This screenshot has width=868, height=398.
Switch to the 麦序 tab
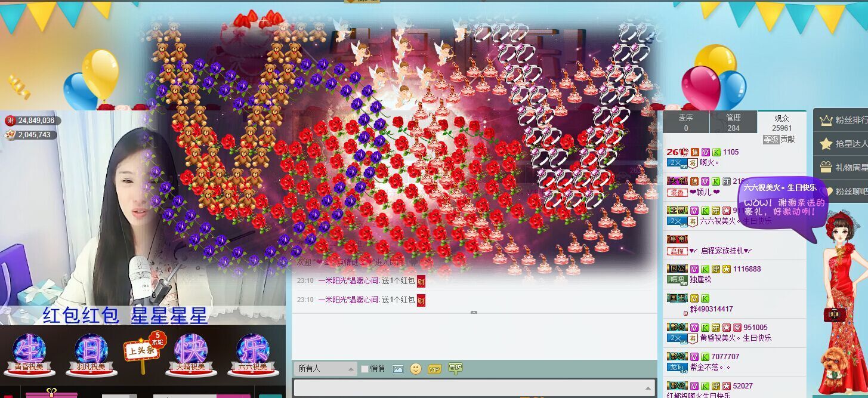tap(686, 122)
